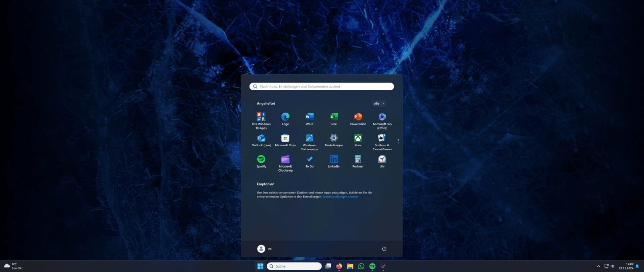Launch Spotify from the Start menu
644x272 pixels.
point(261,162)
